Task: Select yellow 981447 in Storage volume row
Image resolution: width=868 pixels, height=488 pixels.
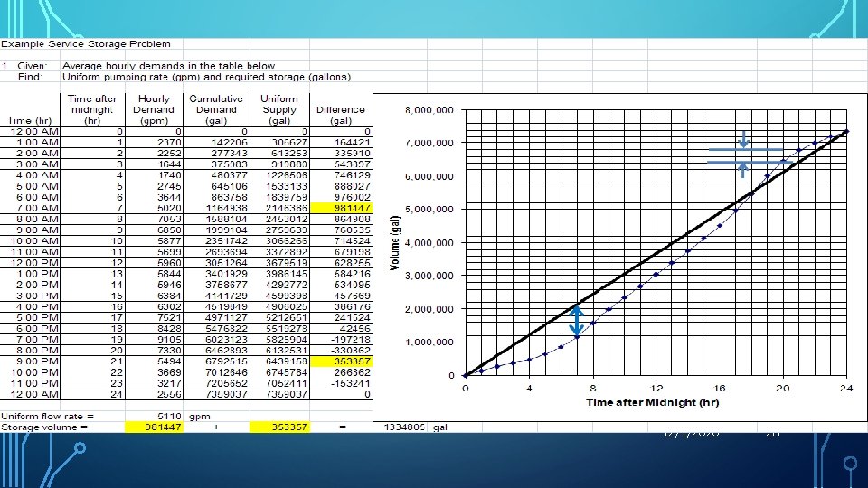Action: [154, 427]
